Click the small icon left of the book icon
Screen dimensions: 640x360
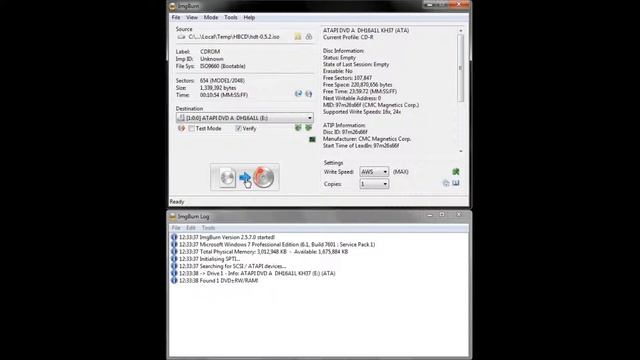tap(446, 183)
